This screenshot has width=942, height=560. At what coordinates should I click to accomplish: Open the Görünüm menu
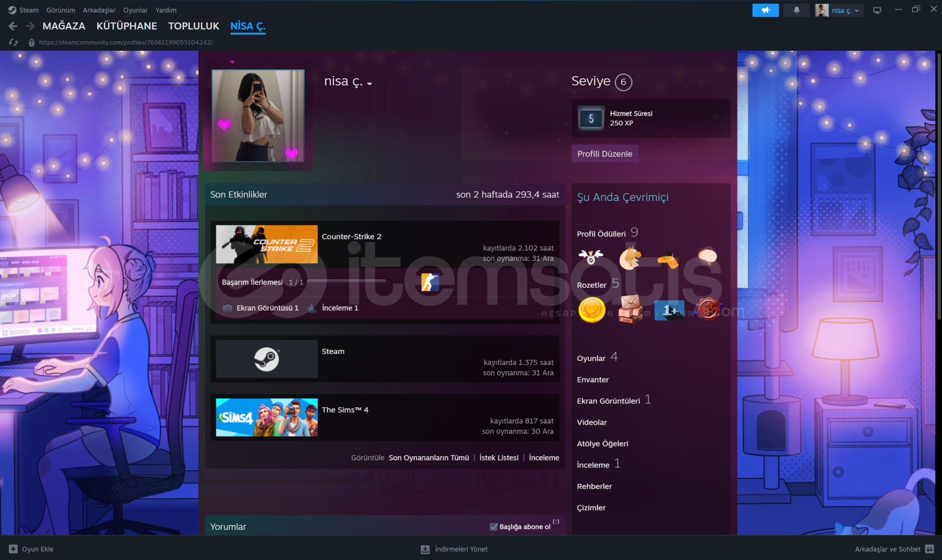click(x=61, y=10)
